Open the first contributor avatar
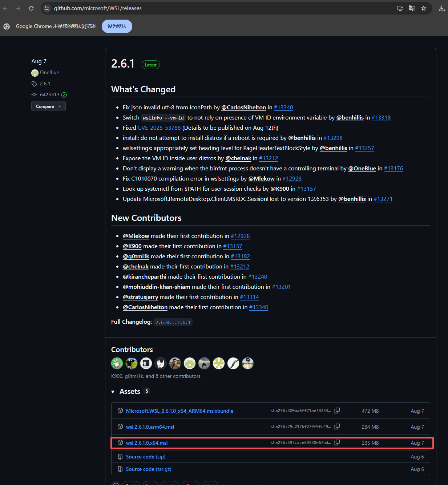 coord(117,363)
